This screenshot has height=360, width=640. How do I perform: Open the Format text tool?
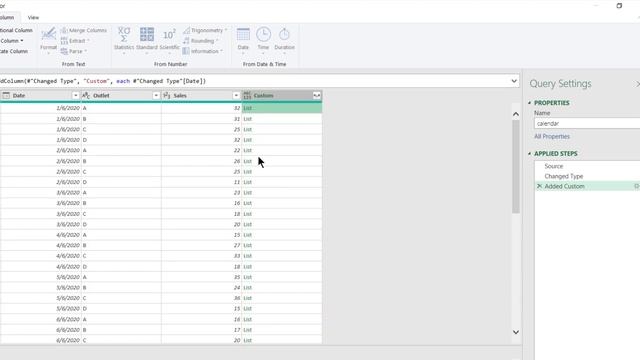coord(48,39)
